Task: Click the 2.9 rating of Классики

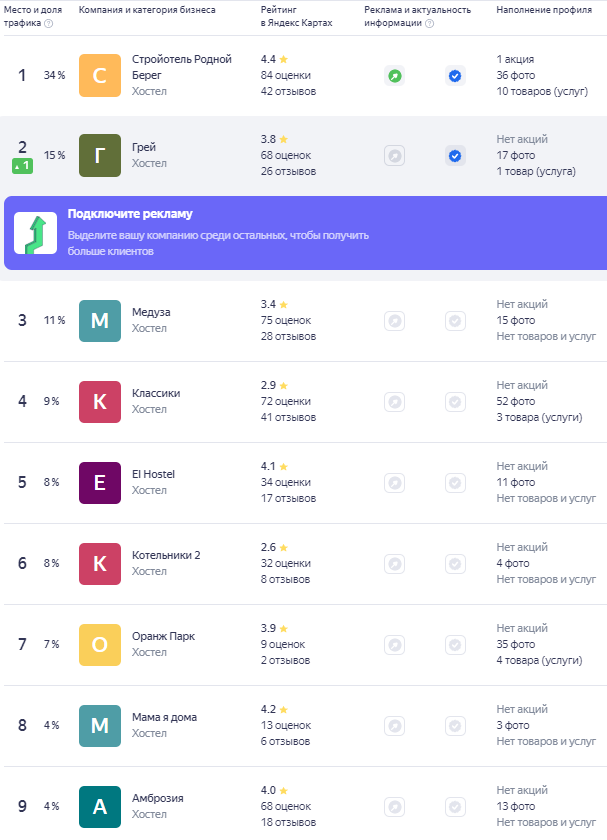Action: coord(268,385)
